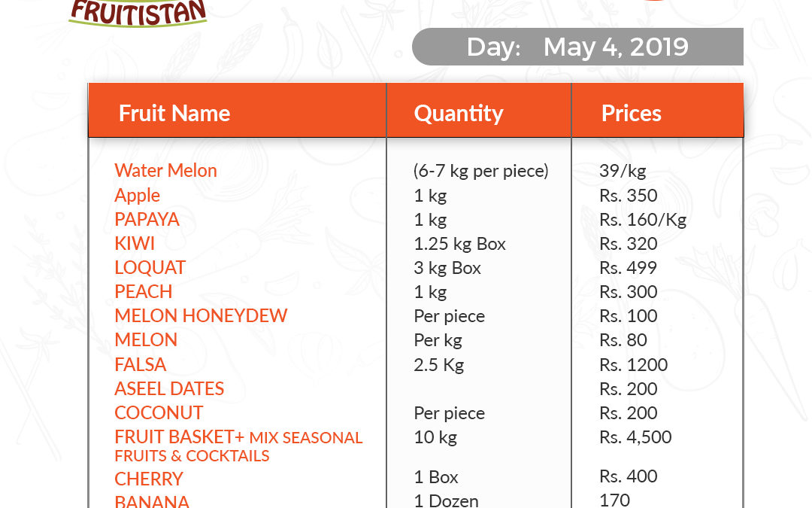Click the Fruitistan logo

[x=138, y=13]
